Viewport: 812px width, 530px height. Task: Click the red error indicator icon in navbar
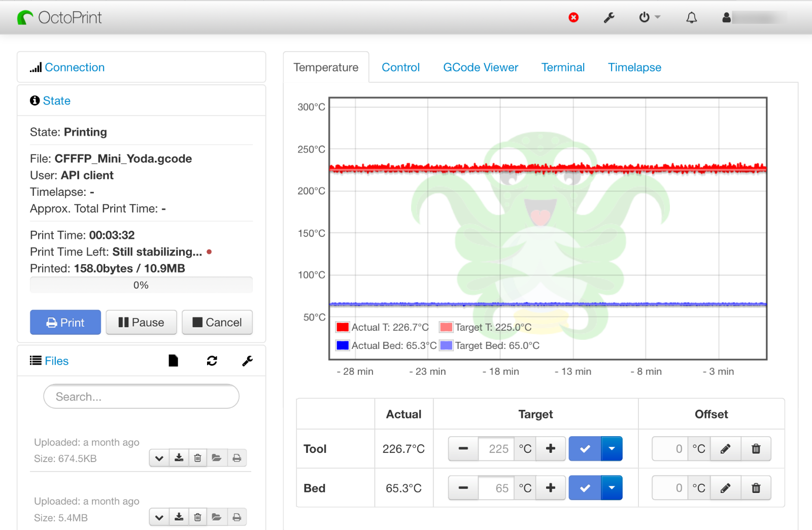click(x=573, y=18)
